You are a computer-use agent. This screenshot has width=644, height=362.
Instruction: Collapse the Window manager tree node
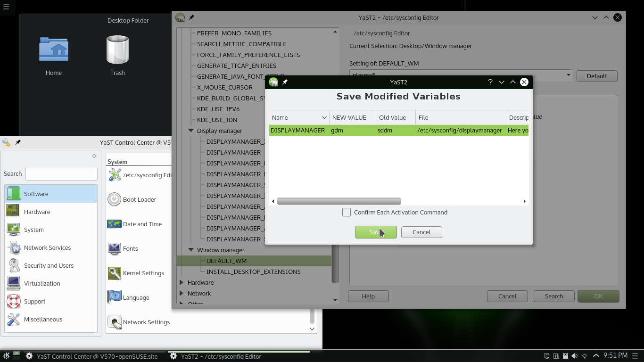[x=191, y=250]
